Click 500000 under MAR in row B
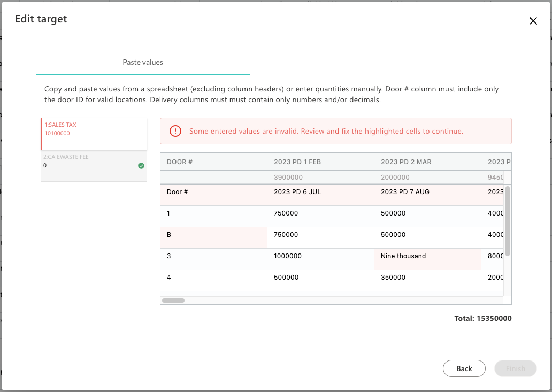This screenshot has height=392, width=552. pos(427,237)
